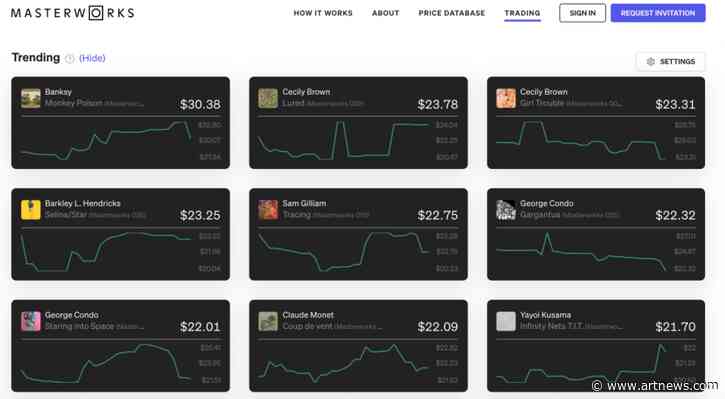The width and height of the screenshot is (725, 399).
Task: Click the $23.25 price
Action: tap(200, 215)
